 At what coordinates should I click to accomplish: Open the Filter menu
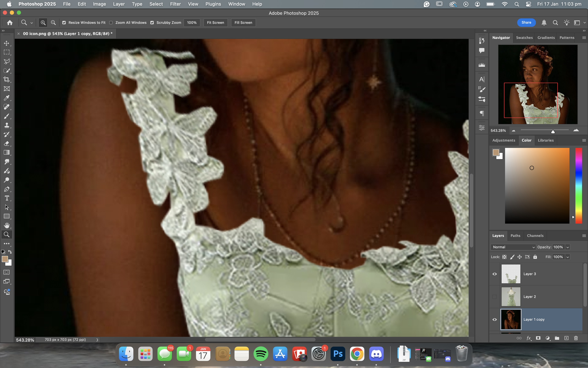pyautogui.click(x=175, y=4)
